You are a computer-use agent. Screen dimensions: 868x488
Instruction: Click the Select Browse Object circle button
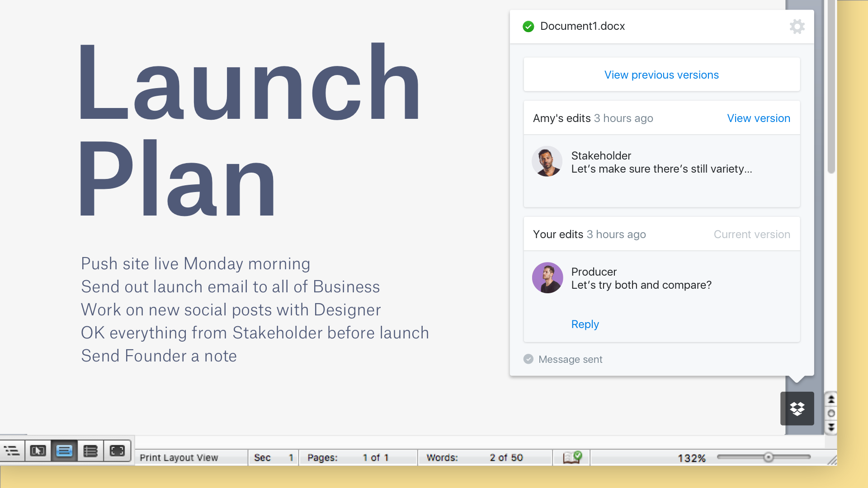coord(831,413)
